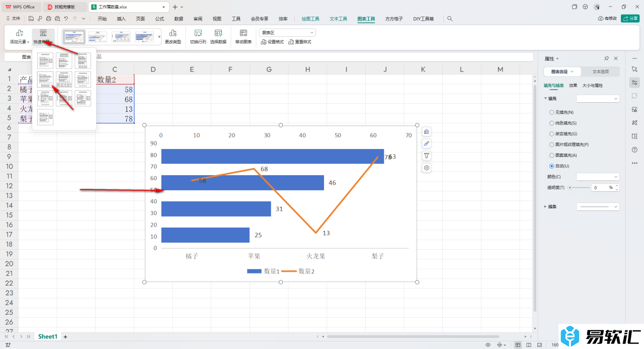This screenshot has height=349, width=644.
Task: Click the help question-mark icon in right sidebar
Action: [634, 150]
